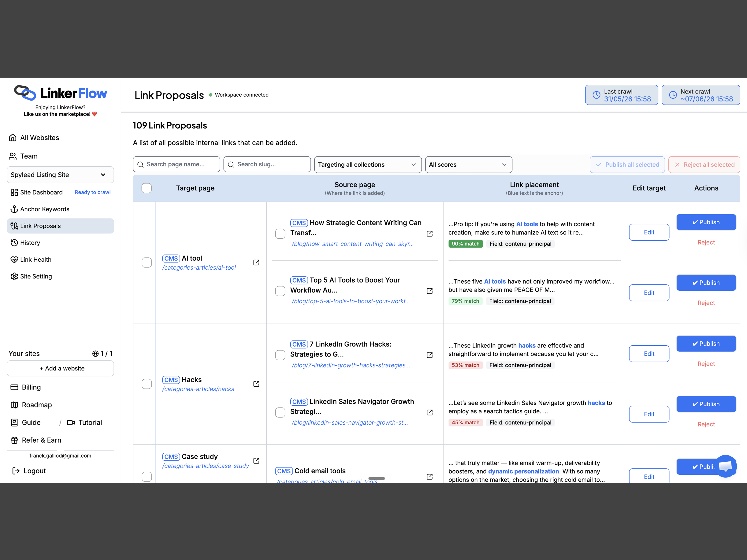Screen dimensions: 747x560
Task: Click the 53% match red badge
Action: (465, 365)
